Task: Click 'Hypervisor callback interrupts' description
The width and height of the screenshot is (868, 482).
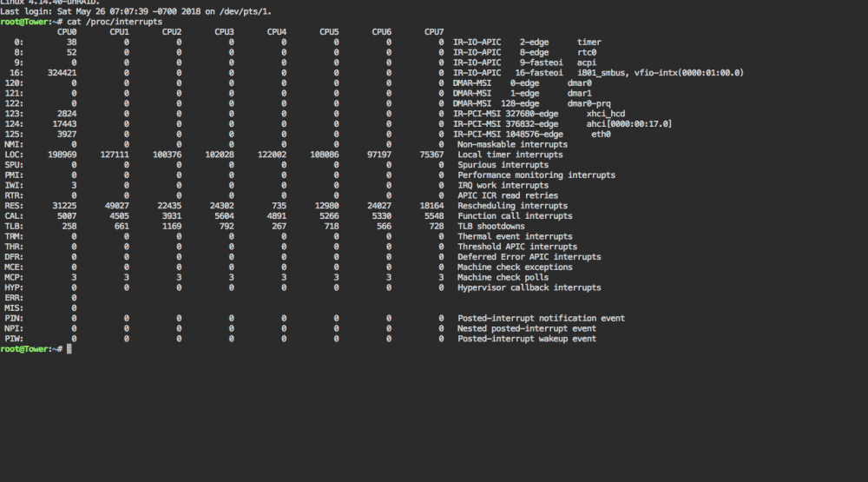Action: (x=529, y=288)
